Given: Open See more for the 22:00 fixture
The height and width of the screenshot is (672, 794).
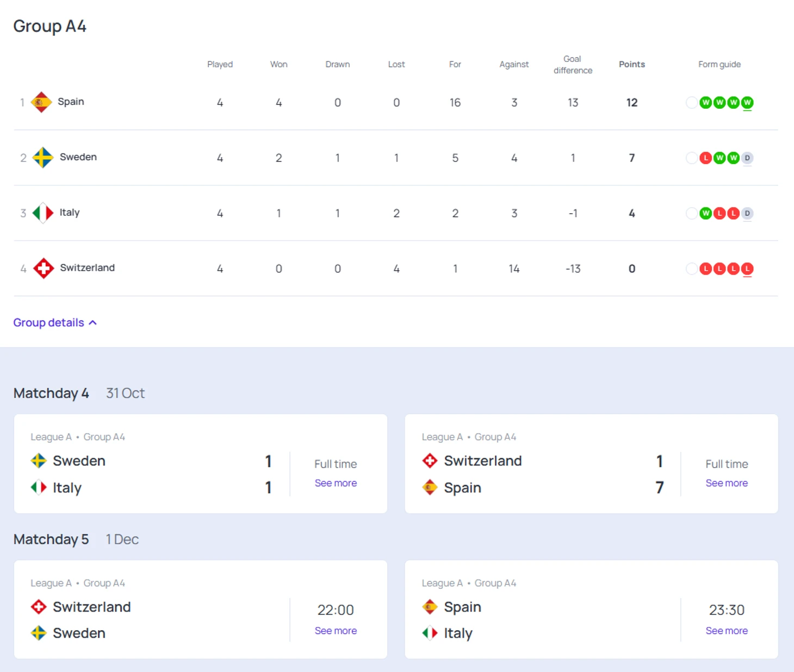Looking at the screenshot, I should click(x=336, y=631).
